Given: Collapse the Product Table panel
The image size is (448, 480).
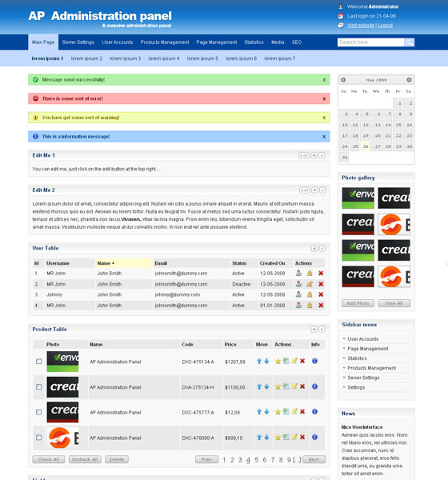Looking at the screenshot, I should 314,330.
